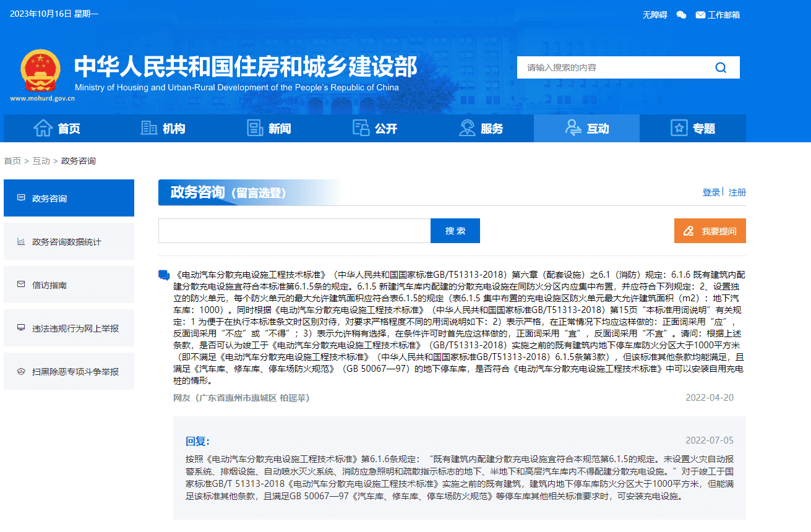This screenshot has height=532, width=811.
Task: Focus the 政务咨询 search input box
Action: [x=294, y=231]
